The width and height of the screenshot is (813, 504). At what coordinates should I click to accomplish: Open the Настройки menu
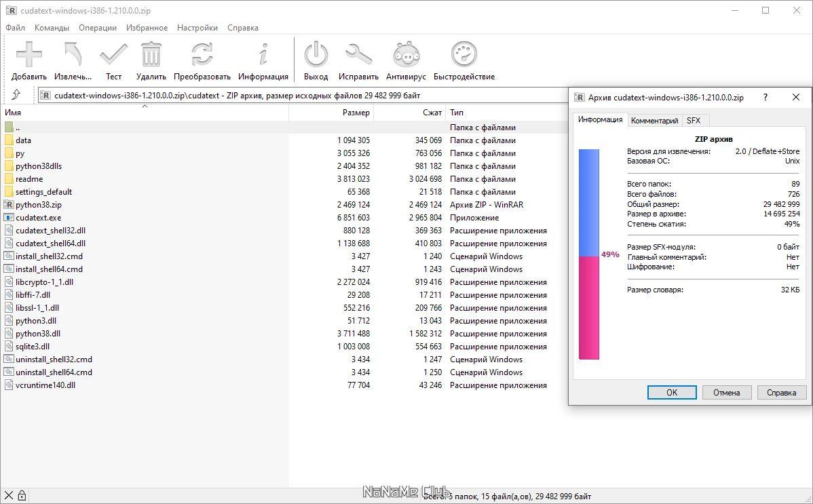point(197,28)
